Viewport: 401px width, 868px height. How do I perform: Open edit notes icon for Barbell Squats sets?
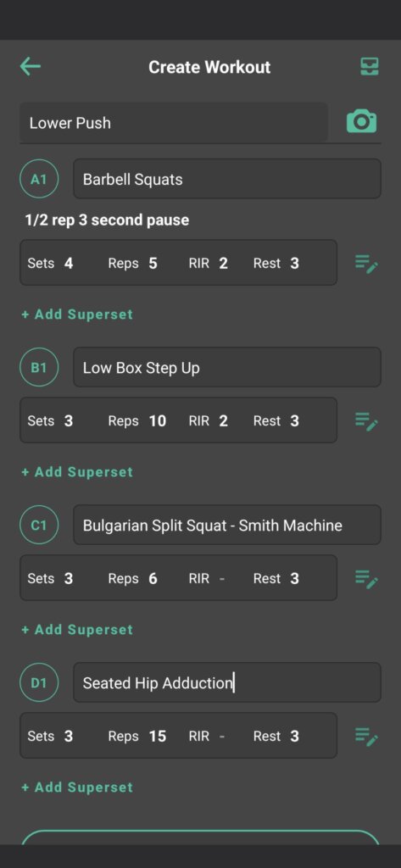coord(366,263)
